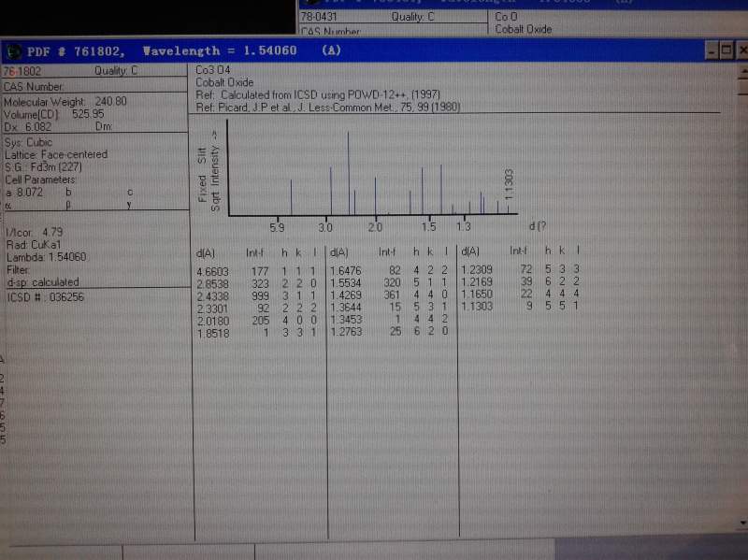Click the ICSD # 036256 entry
Image resolution: width=748 pixels, height=560 pixels.
pos(45,297)
